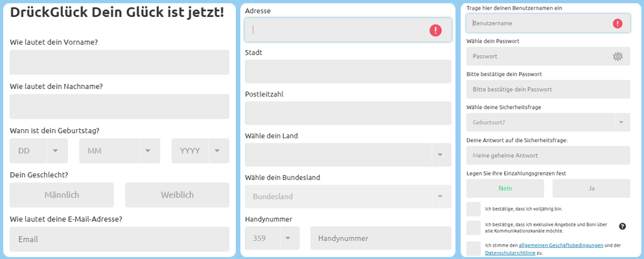Check the box confirming I am of legal age

(474, 209)
